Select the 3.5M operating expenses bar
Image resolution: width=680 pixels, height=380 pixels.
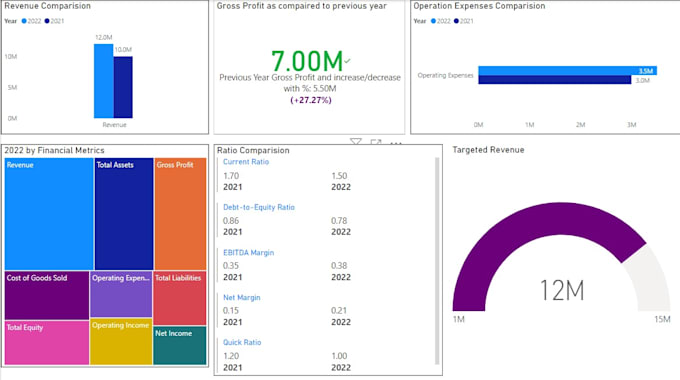[567, 71]
